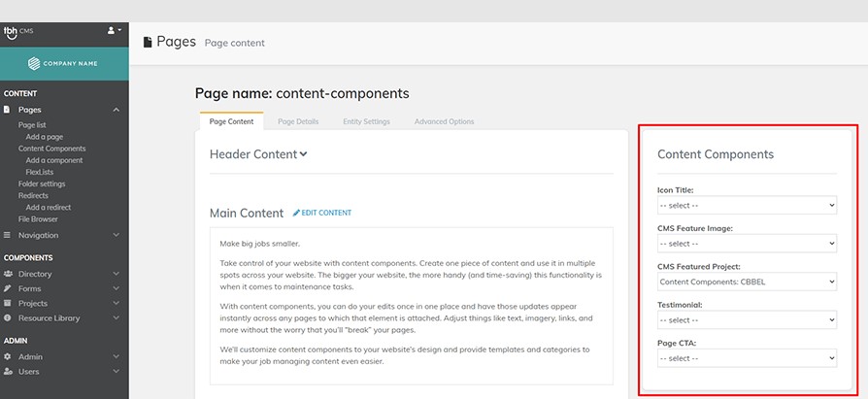Switch to the Page Details tab
Image resolution: width=868 pixels, height=399 pixels.
point(298,121)
